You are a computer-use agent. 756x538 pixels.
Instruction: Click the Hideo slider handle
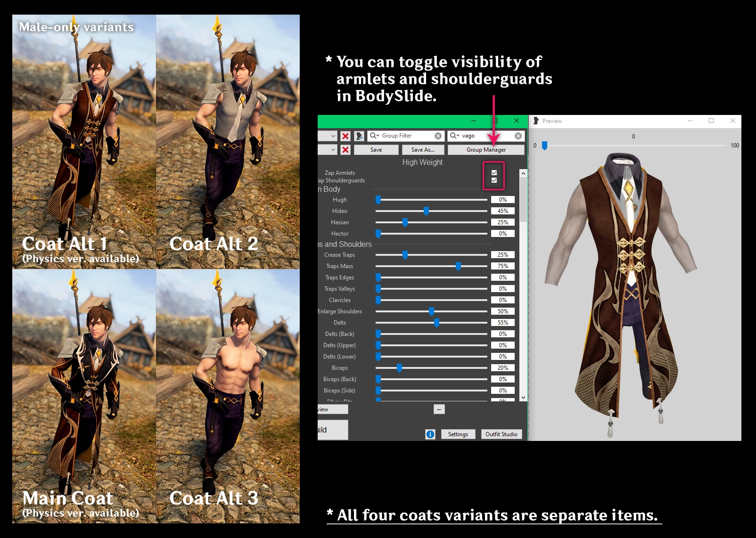426,211
